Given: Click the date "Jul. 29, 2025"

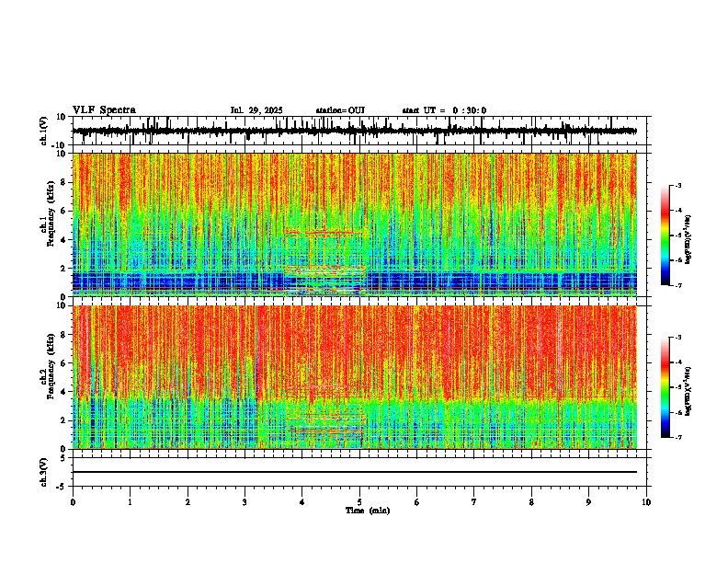Looking at the screenshot, I should (x=256, y=110).
